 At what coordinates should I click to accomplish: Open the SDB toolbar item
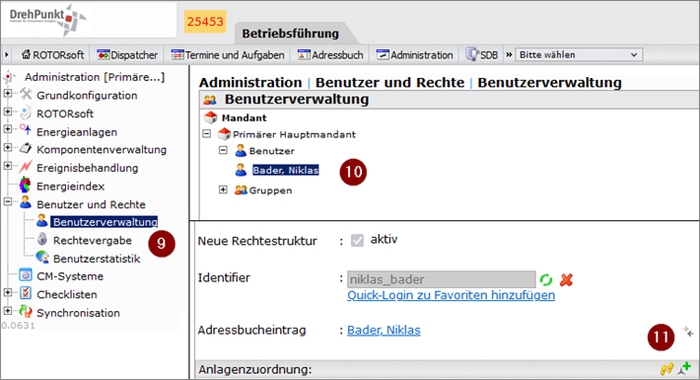click(482, 55)
